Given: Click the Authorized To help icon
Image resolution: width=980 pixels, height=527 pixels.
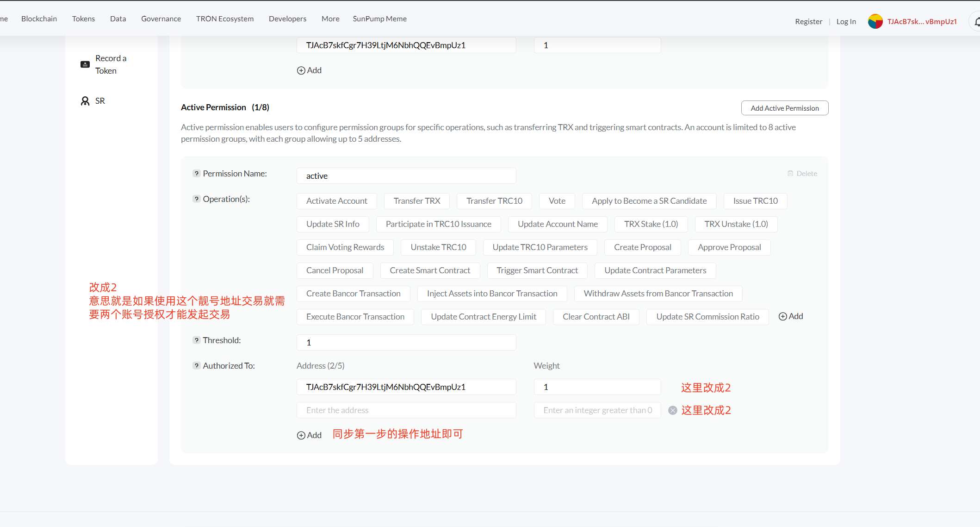Looking at the screenshot, I should [197, 366].
